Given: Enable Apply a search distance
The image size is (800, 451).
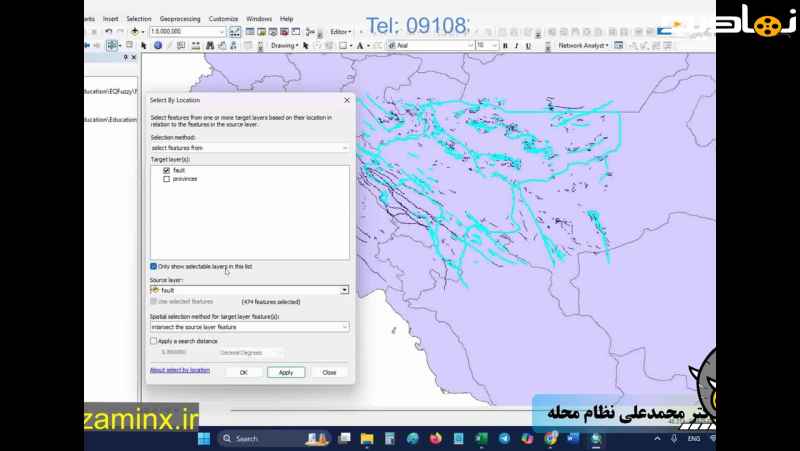Looking at the screenshot, I should coord(153,341).
